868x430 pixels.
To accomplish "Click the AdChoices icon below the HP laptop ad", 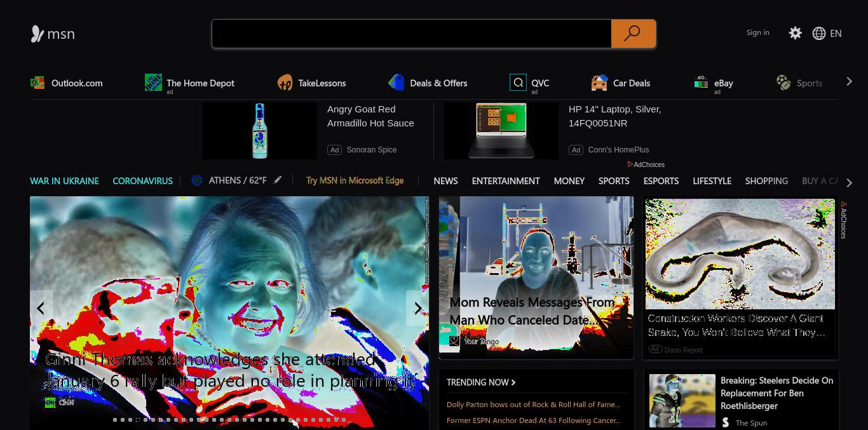I will tap(630, 165).
